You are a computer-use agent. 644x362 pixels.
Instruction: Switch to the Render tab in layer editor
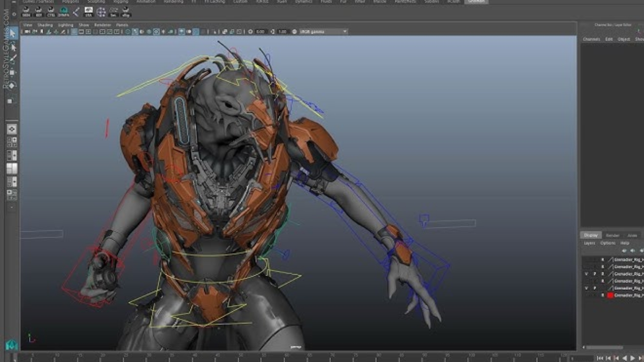(613, 236)
